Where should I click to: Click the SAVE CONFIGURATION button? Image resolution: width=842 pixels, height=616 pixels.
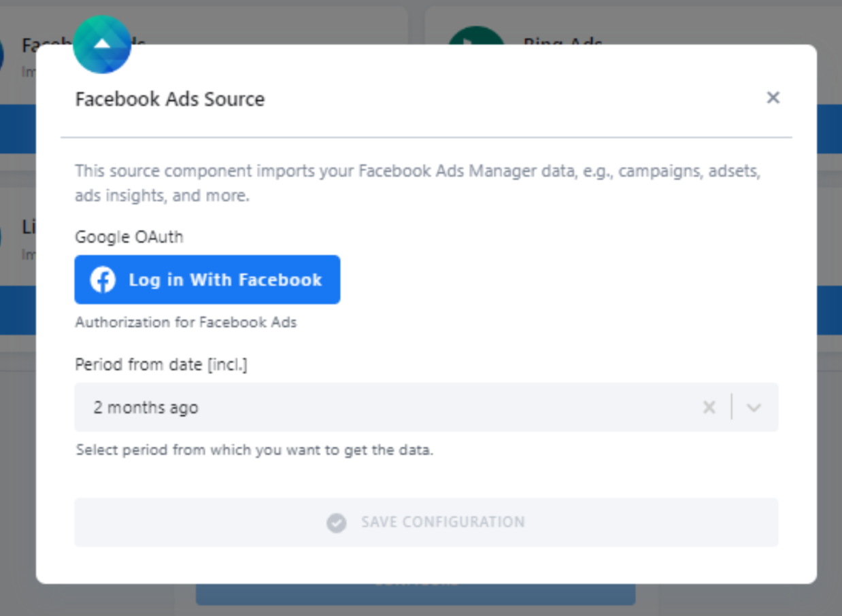pyautogui.click(x=426, y=522)
